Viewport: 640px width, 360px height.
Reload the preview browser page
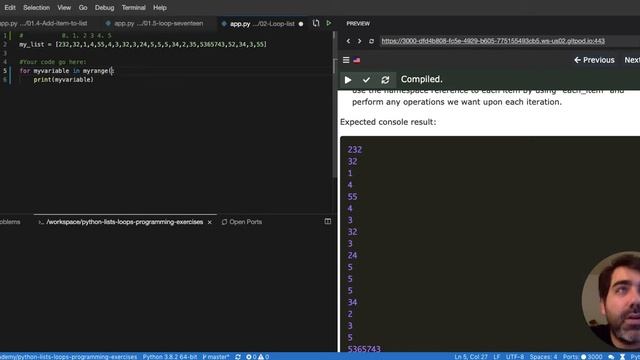tap(371, 41)
